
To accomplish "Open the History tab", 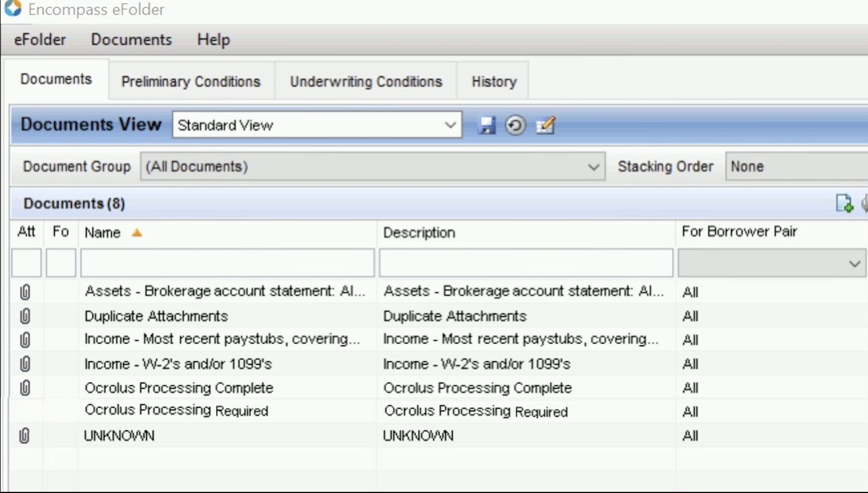I will pos(494,81).
